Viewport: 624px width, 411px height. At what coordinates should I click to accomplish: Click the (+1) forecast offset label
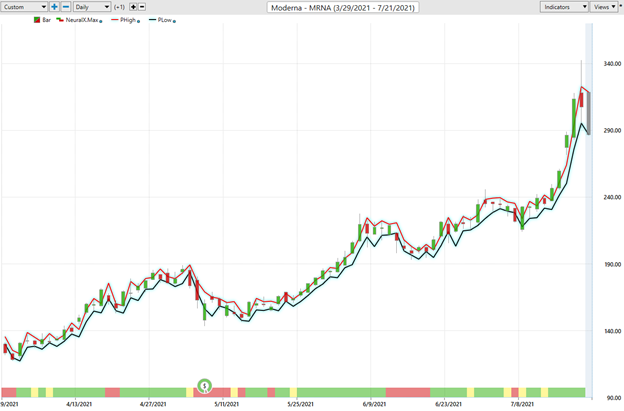[119, 7]
